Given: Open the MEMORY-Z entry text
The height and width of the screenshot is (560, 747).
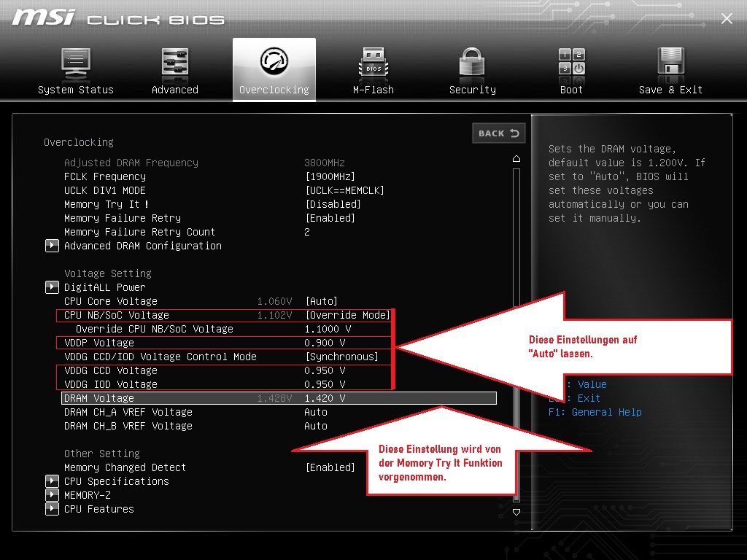Looking at the screenshot, I should 88,495.
